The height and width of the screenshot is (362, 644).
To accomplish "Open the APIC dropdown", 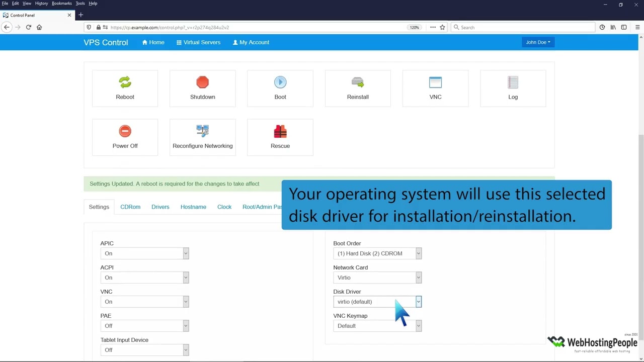I will [144, 253].
